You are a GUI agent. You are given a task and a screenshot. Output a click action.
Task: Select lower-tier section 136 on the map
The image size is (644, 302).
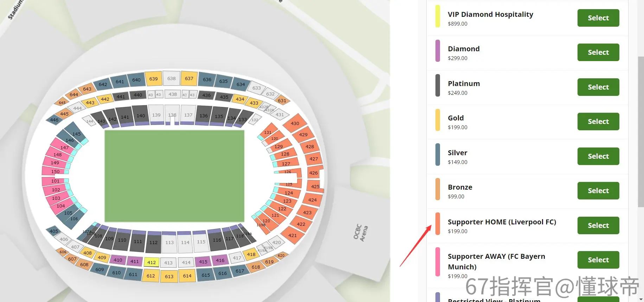[x=204, y=115]
